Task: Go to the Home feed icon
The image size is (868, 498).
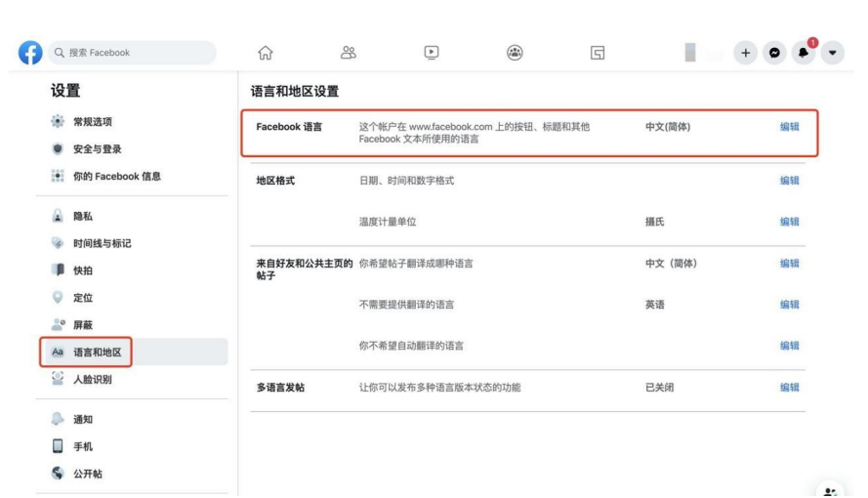Action: (266, 53)
